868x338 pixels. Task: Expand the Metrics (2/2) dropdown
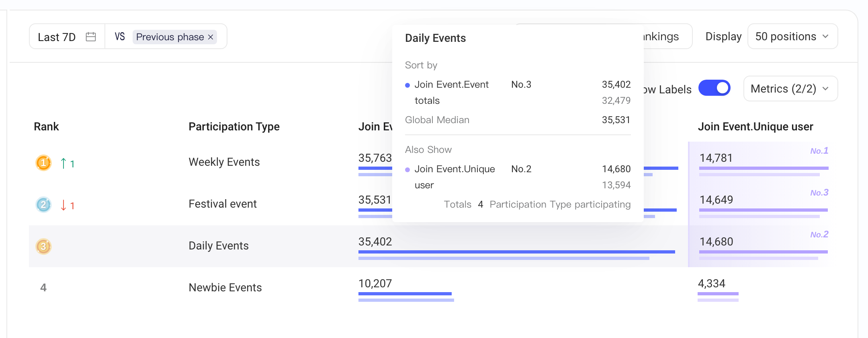[x=790, y=89]
